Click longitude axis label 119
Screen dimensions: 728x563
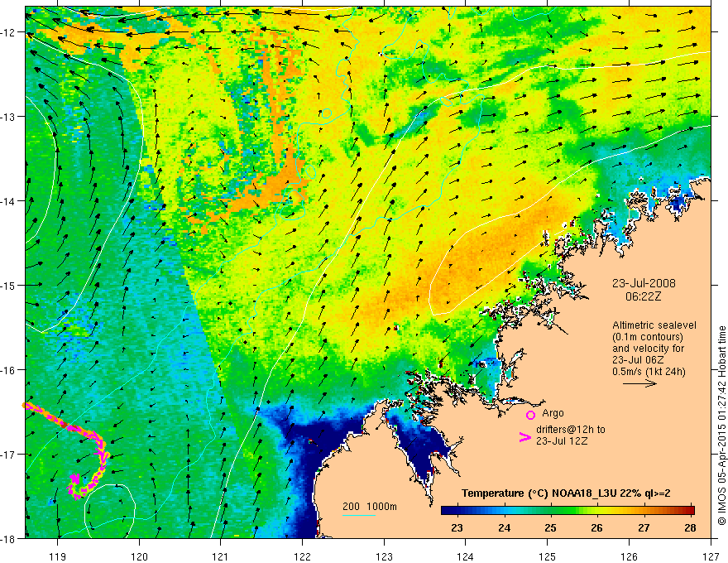click(58, 556)
